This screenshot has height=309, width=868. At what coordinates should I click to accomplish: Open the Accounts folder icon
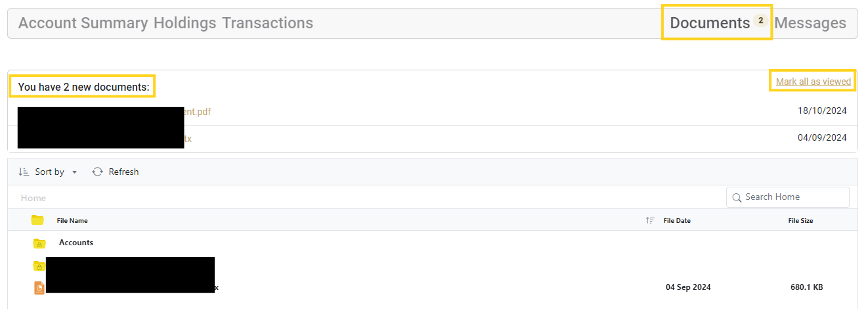click(39, 243)
